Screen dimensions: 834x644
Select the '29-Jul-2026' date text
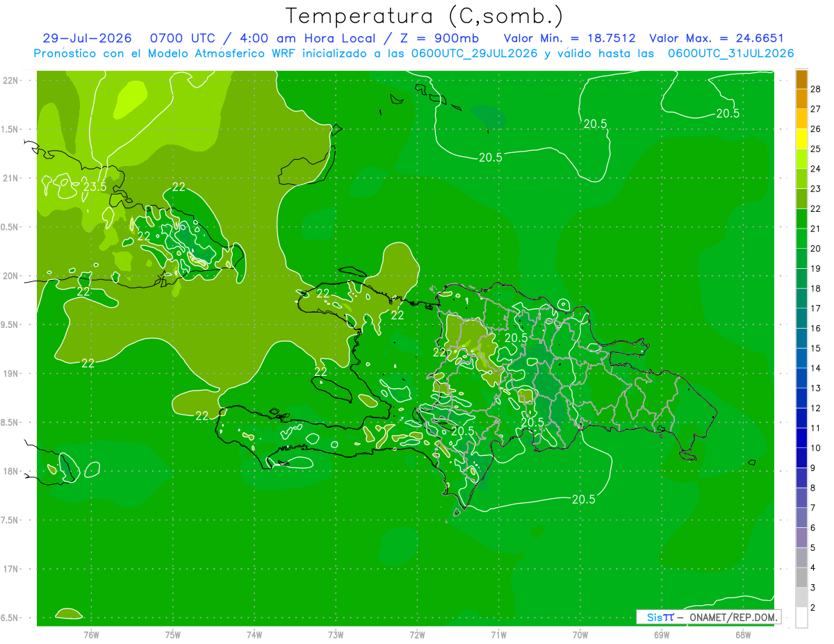click(x=87, y=39)
